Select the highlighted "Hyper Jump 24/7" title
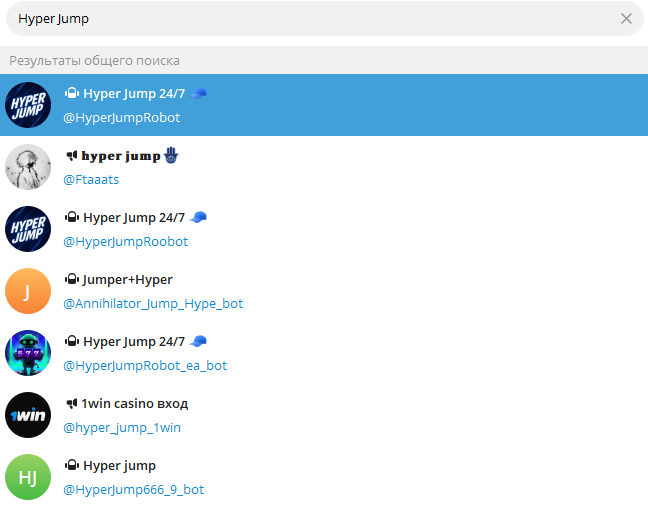The height and width of the screenshot is (508, 648). point(134,94)
